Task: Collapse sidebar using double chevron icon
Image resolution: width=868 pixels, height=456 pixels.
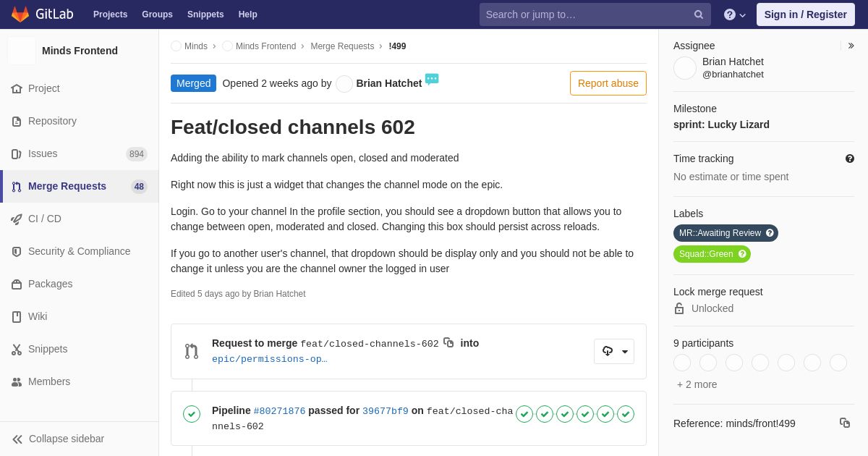Action: coord(17,439)
